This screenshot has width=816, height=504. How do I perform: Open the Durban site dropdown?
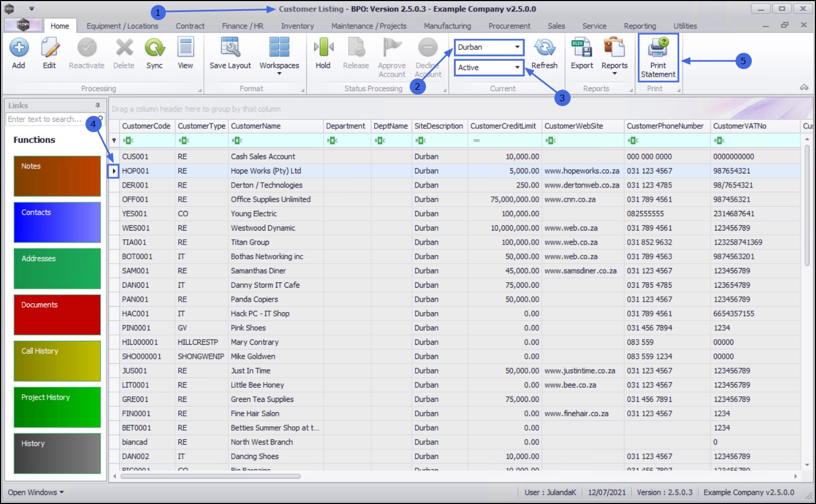pos(517,47)
